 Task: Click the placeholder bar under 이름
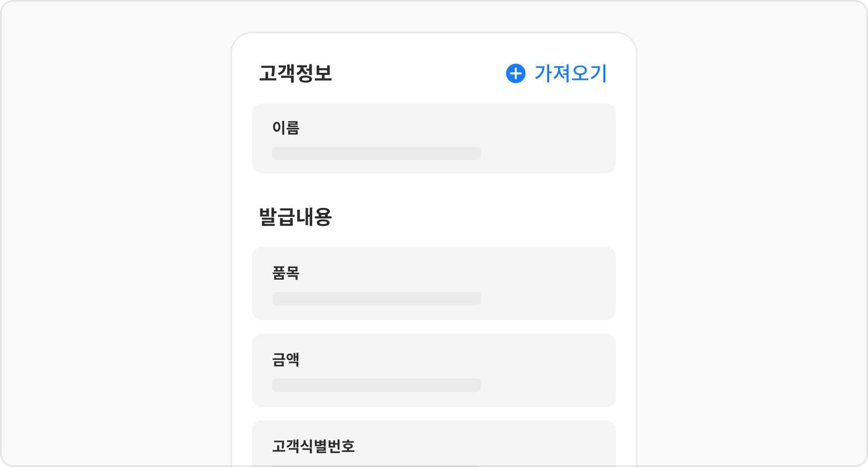pos(376,153)
